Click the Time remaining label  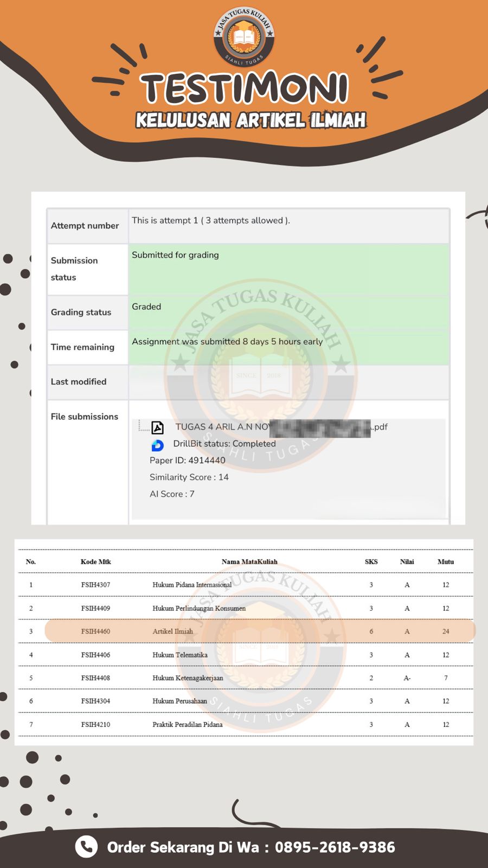point(82,347)
